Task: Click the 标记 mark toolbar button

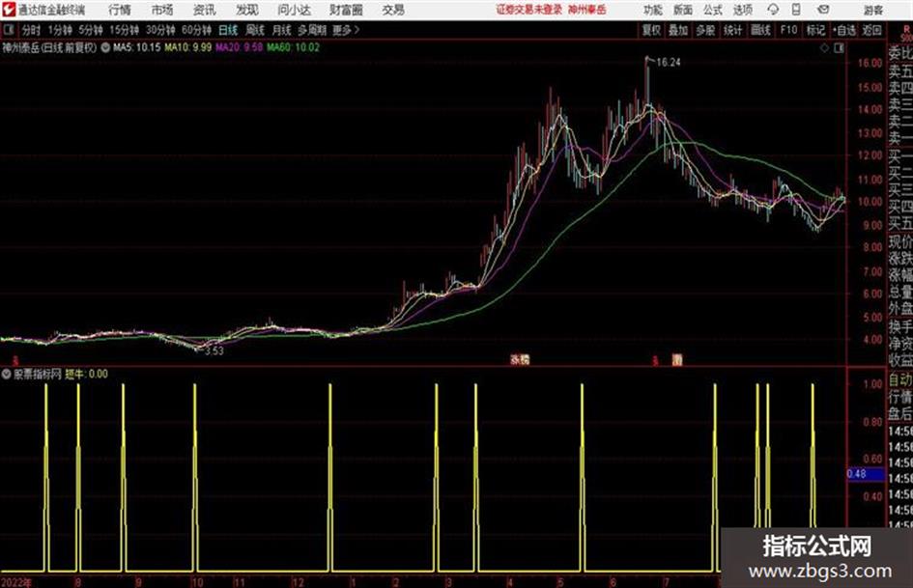Action: click(x=815, y=30)
